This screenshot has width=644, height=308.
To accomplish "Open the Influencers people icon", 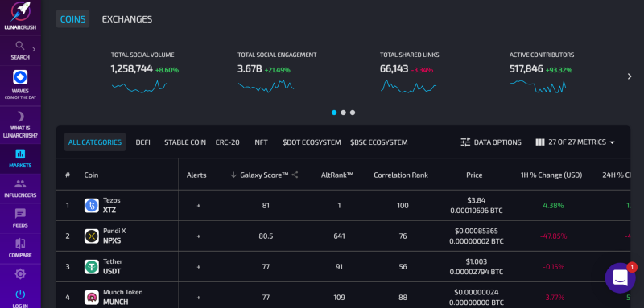I will click(x=20, y=183).
